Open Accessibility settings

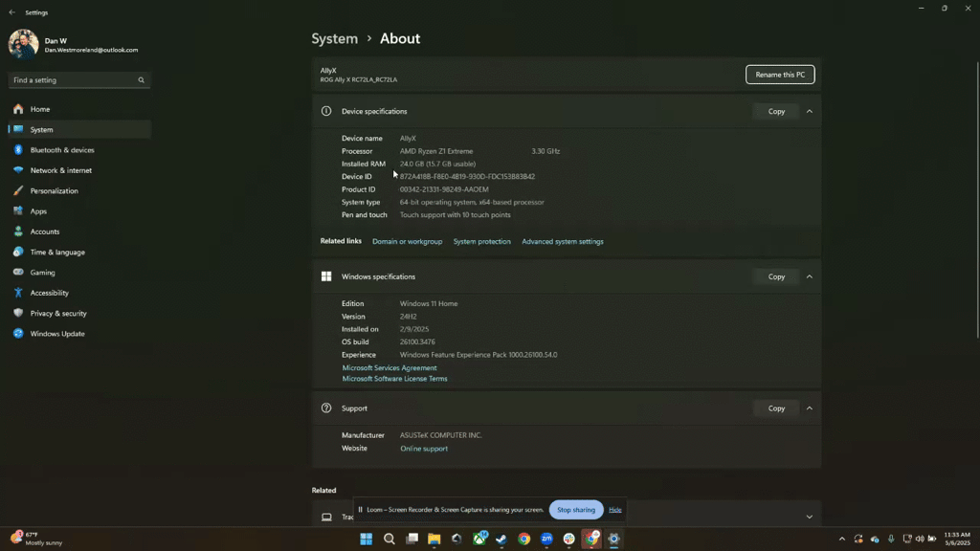coord(49,293)
